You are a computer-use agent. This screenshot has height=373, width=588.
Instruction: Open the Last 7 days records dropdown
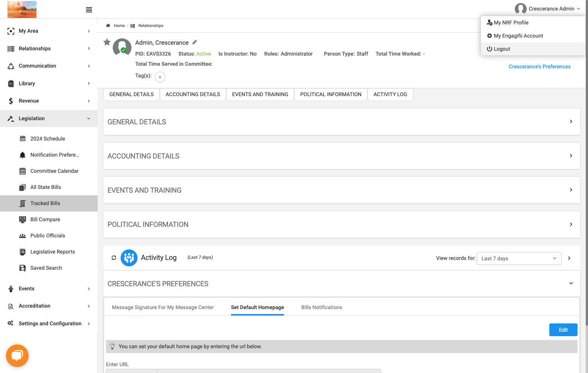click(x=519, y=258)
